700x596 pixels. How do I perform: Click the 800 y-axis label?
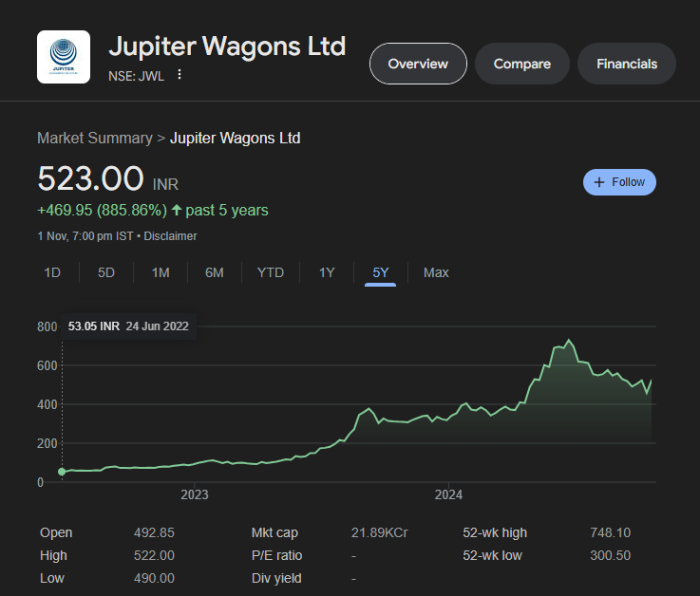pos(47,326)
